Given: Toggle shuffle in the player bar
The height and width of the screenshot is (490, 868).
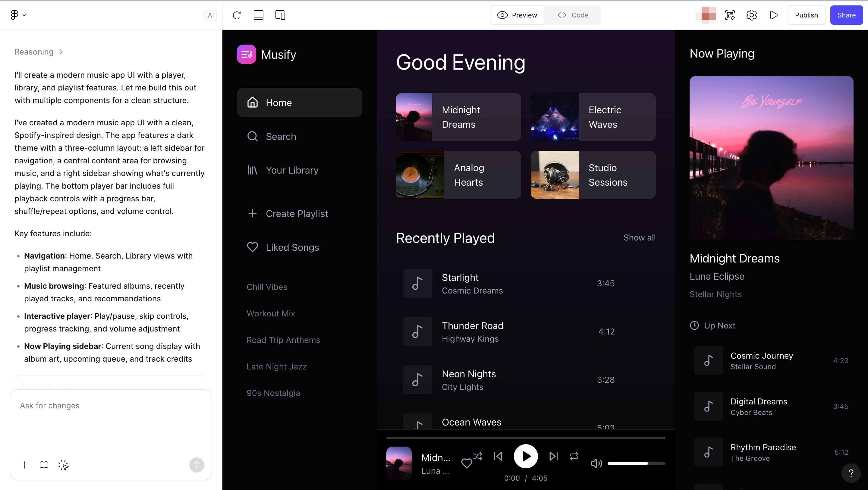Looking at the screenshot, I should (x=477, y=456).
